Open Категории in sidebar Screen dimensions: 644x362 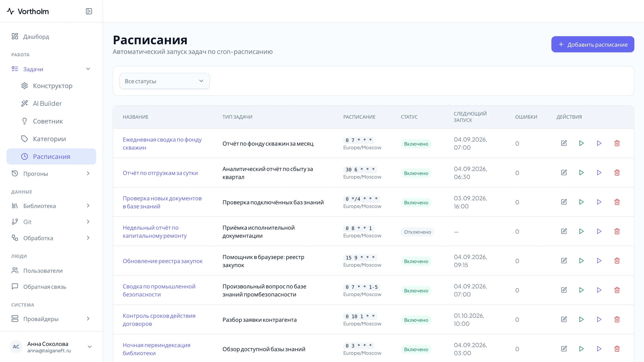tap(51, 139)
